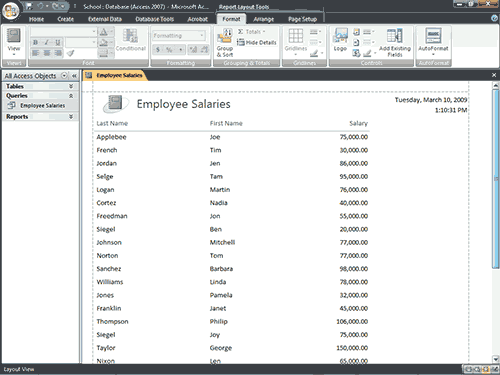500x375 pixels.
Task: Apply percent number format
Action: [x=169, y=50]
